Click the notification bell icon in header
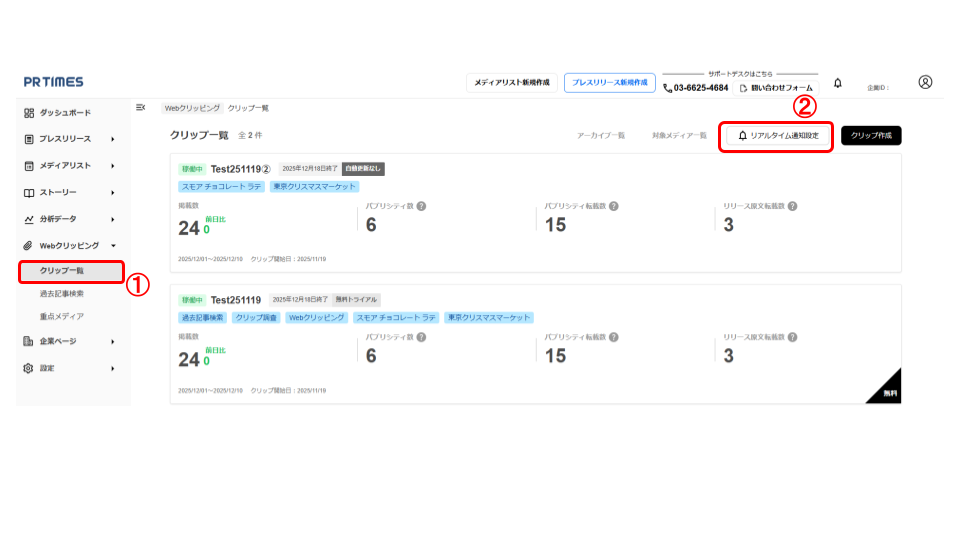Image resolution: width=960 pixels, height=540 pixels. click(838, 83)
